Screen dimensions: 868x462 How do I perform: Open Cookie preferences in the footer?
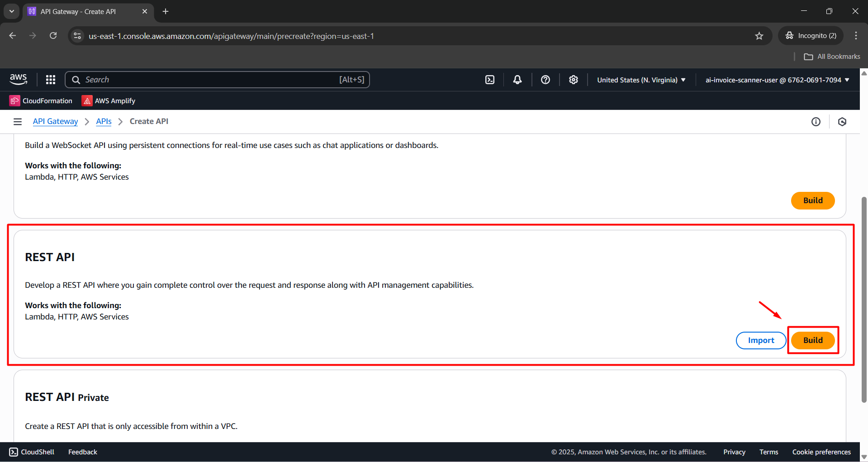point(821,452)
